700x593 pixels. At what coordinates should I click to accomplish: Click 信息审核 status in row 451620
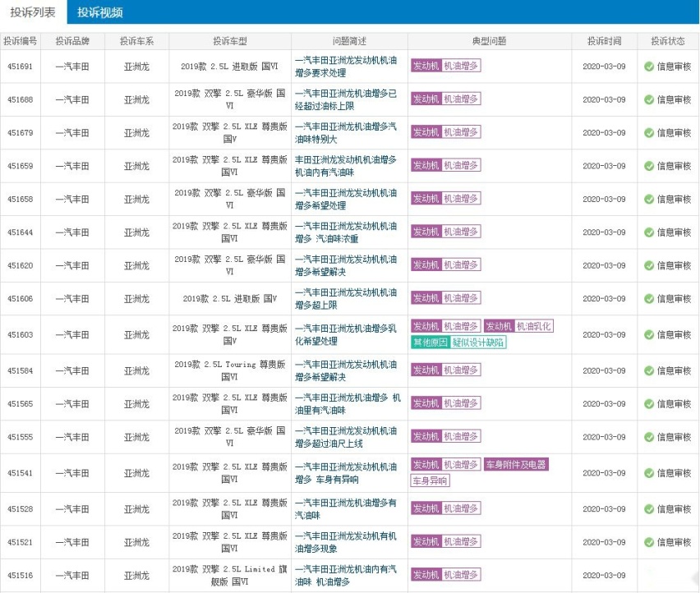(x=674, y=265)
